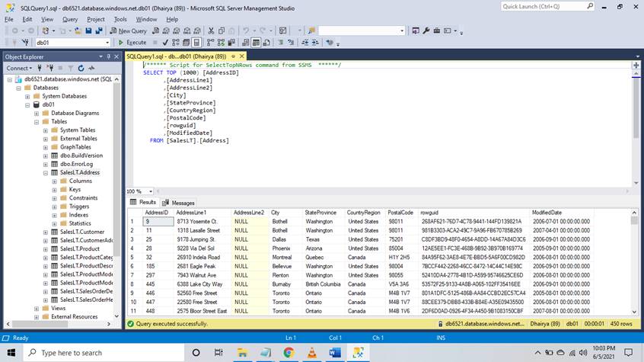Click the Copy icon in toolbar
The height and width of the screenshot is (362, 644).
pos(222,30)
